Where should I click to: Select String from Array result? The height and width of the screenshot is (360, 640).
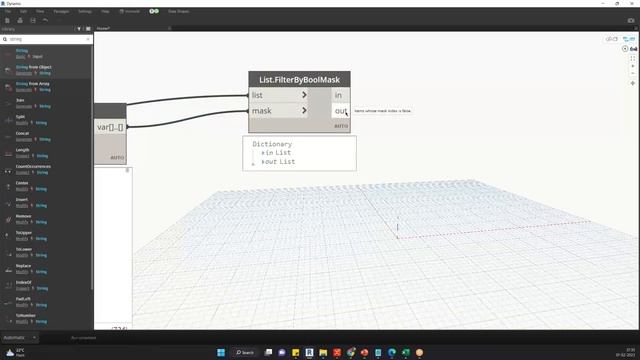pos(46,87)
